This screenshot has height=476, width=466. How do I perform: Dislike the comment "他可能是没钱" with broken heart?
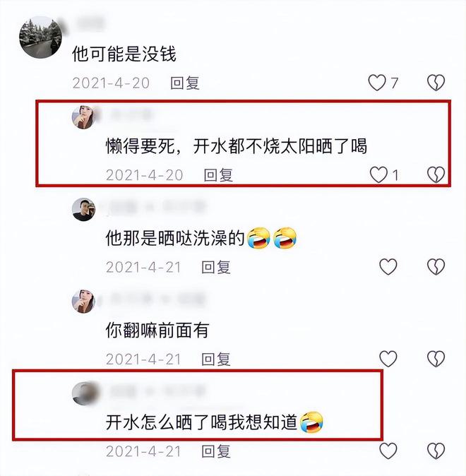tap(436, 83)
